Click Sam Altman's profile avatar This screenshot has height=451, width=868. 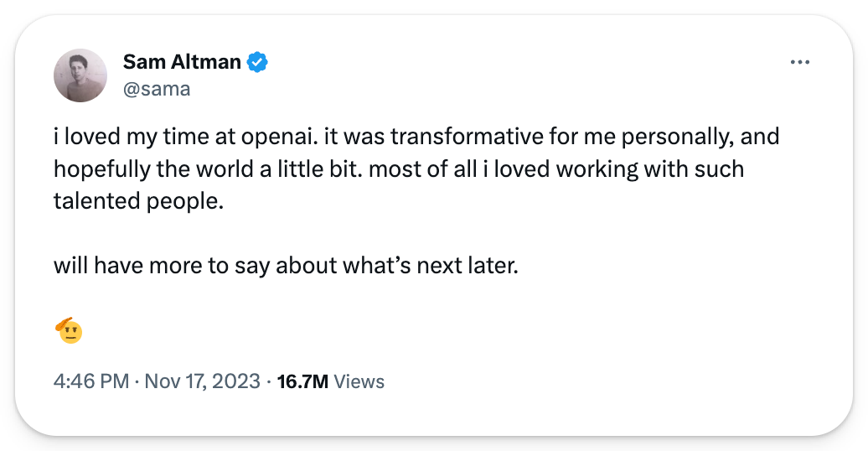[x=80, y=75]
